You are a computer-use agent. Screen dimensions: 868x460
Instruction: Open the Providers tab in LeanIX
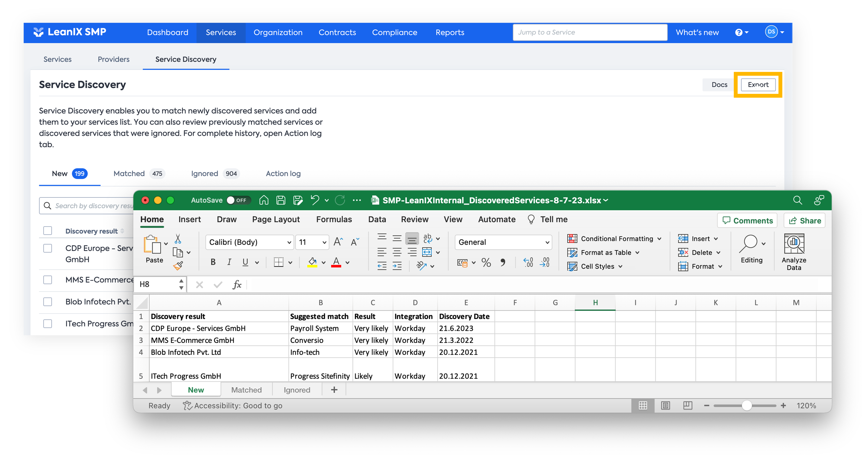click(113, 59)
